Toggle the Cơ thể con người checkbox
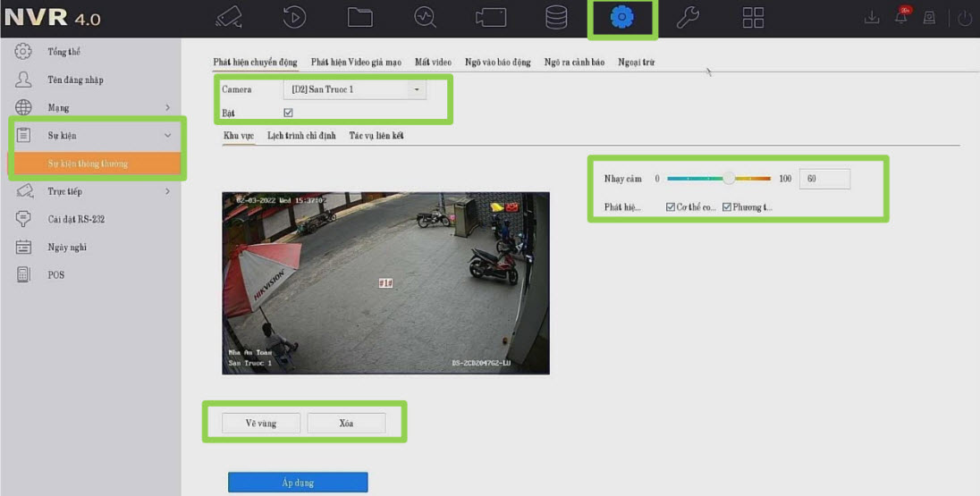The image size is (980, 496). [x=671, y=207]
